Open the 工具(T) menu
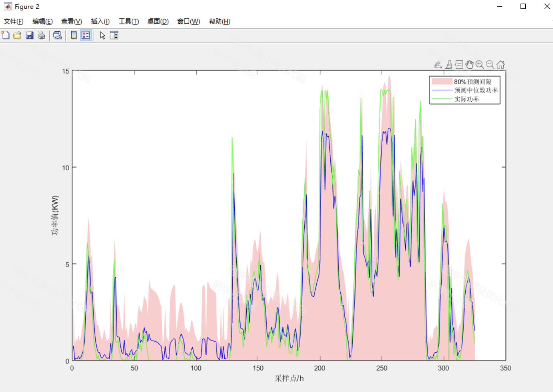Image resolution: width=553 pixels, height=392 pixels. tap(129, 22)
